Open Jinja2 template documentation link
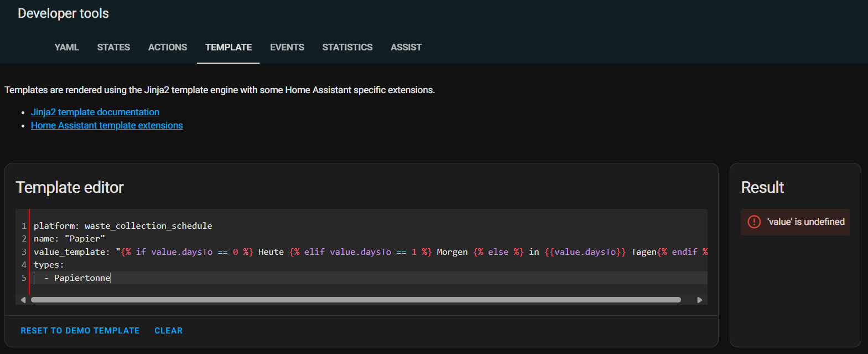 (95, 112)
